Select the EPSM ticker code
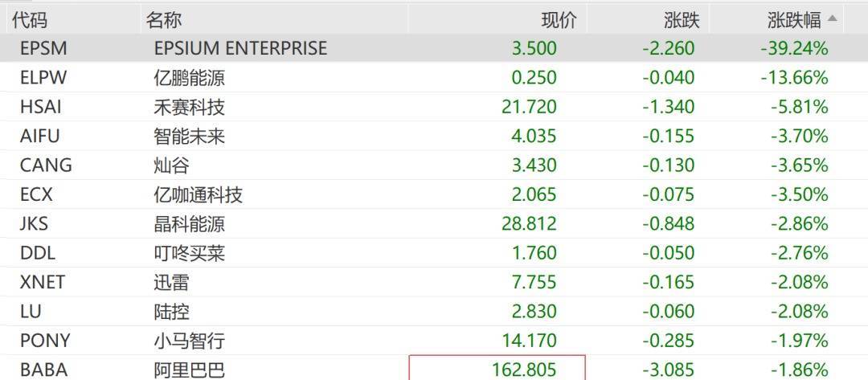The width and height of the screenshot is (868, 380). tap(43, 48)
